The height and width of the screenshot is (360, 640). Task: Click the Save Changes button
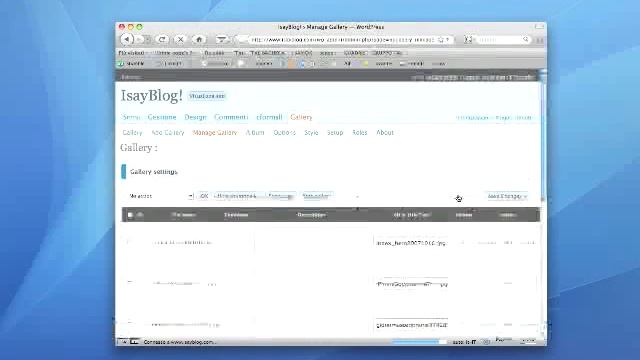(507, 196)
